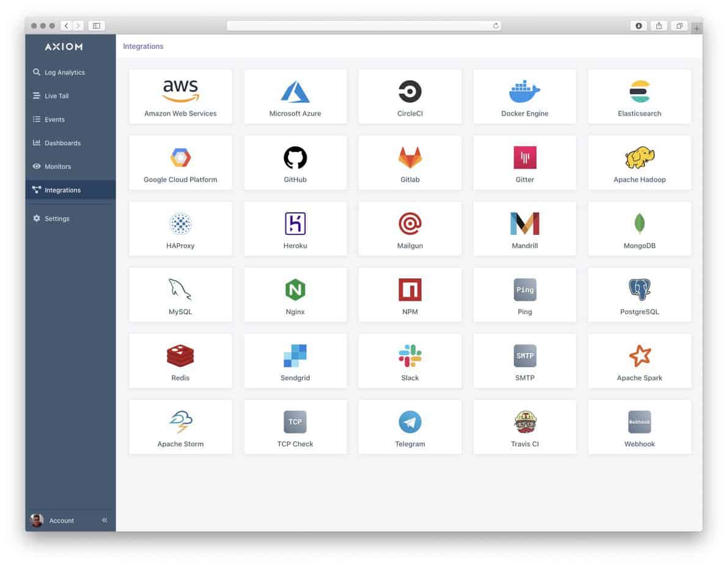Open browser downloads button
The image size is (728, 565).
pos(639,26)
